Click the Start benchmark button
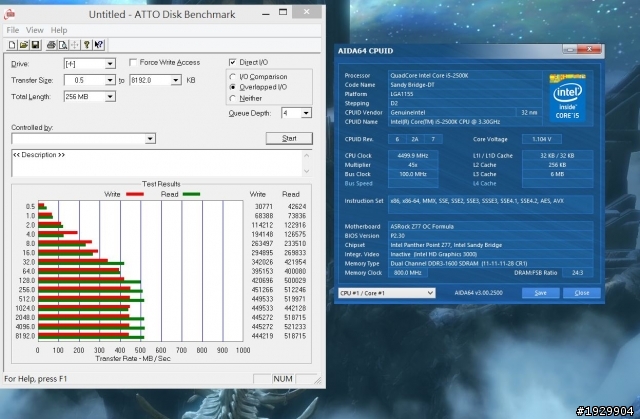 pos(289,138)
